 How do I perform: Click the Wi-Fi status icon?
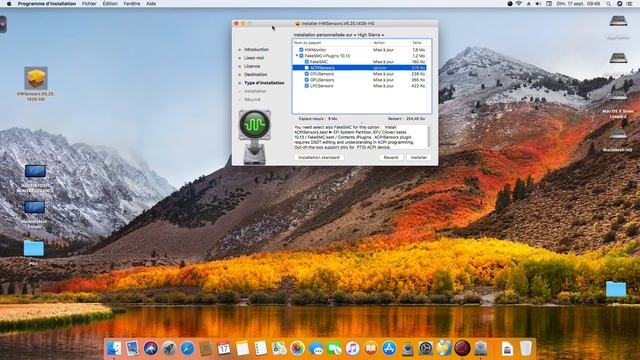[519, 4]
